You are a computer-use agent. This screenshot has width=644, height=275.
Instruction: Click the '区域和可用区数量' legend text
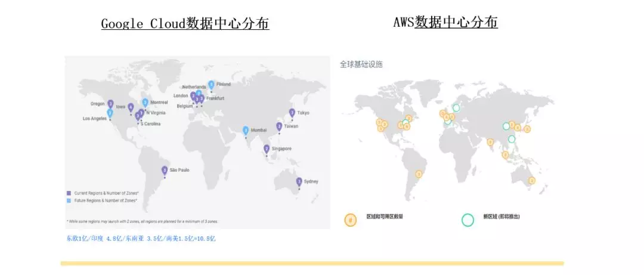tap(385, 216)
